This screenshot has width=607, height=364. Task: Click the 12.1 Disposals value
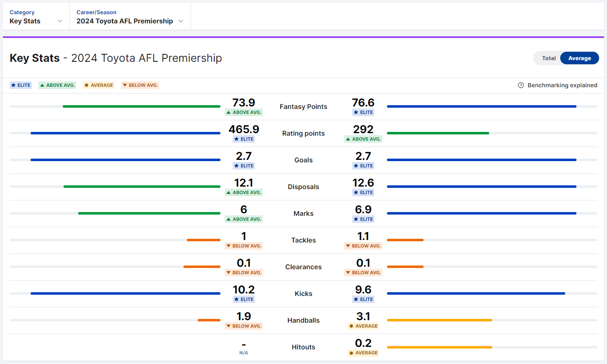pos(244,183)
